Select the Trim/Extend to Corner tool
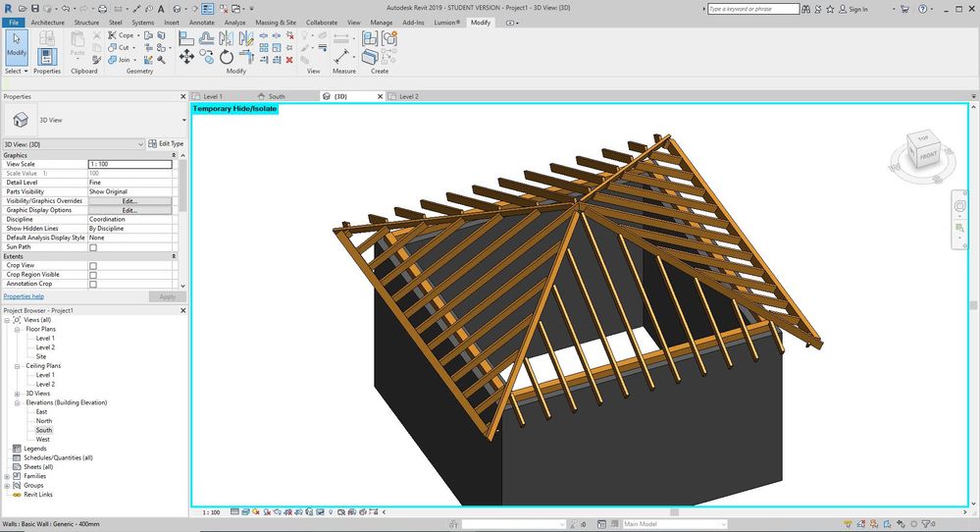This screenshot has height=532, width=980. (x=246, y=58)
